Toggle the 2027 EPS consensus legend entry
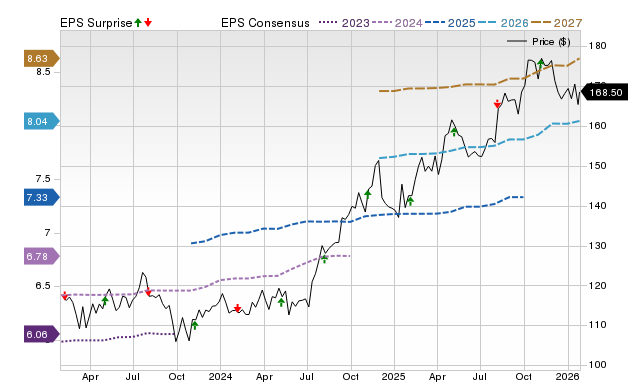 (x=556, y=23)
